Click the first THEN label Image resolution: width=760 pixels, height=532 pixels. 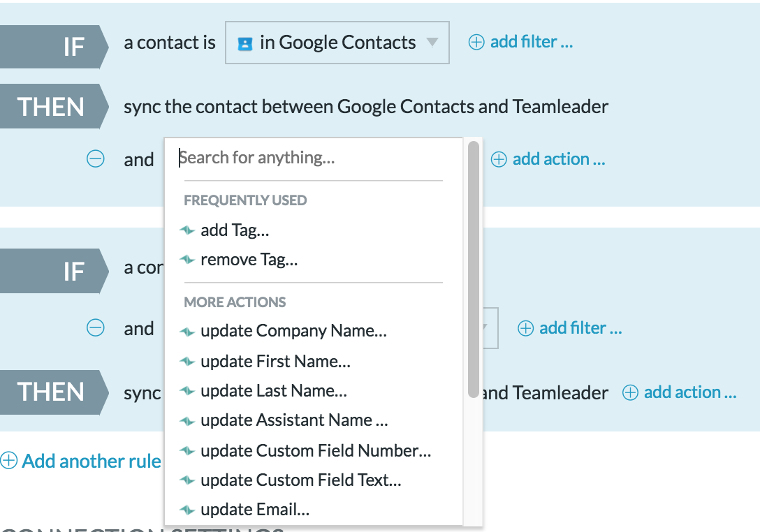(x=54, y=106)
